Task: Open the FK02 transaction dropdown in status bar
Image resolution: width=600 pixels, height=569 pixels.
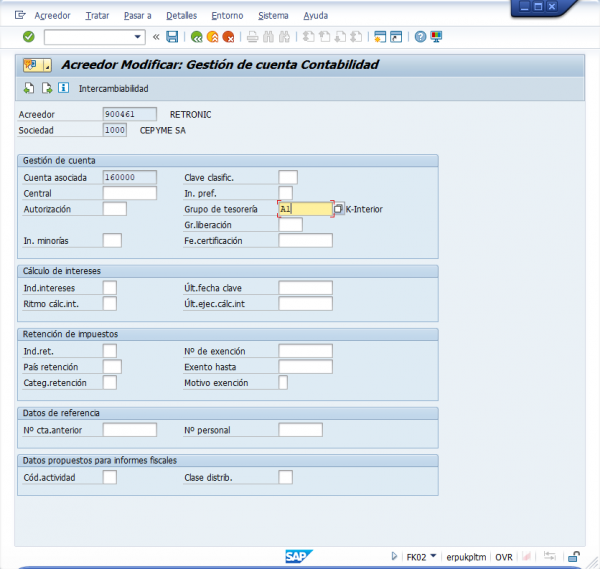Action: click(x=433, y=556)
